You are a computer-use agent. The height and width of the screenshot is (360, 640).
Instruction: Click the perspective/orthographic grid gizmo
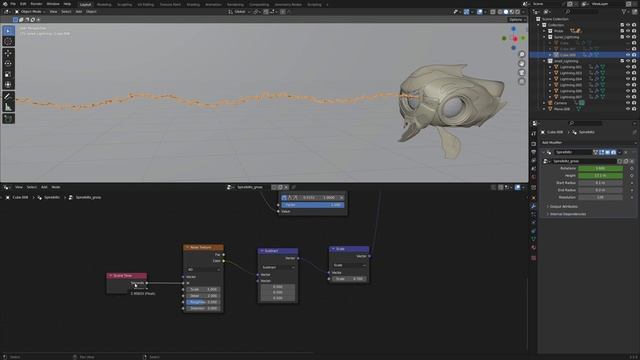click(522, 82)
